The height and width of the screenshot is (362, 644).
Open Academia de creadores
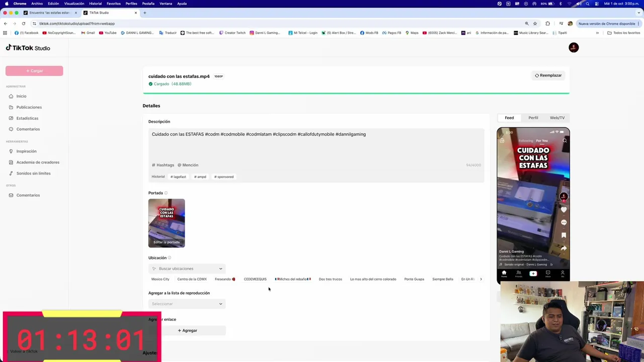[x=38, y=162]
